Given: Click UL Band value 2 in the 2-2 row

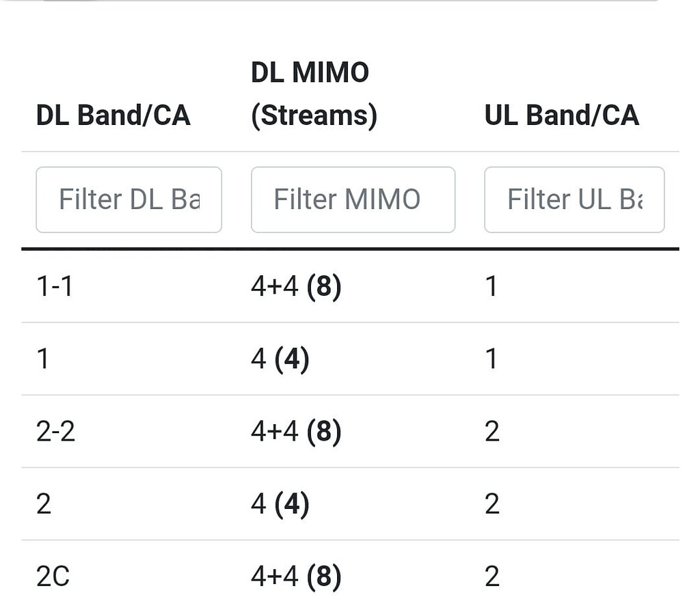Looking at the screenshot, I should coord(492,432).
